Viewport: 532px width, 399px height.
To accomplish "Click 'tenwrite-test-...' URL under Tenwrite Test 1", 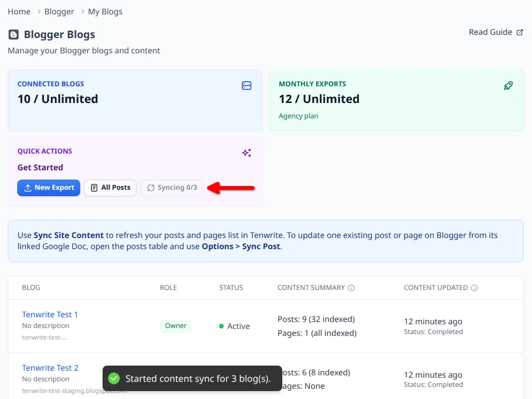I will pyautogui.click(x=45, y=338).
